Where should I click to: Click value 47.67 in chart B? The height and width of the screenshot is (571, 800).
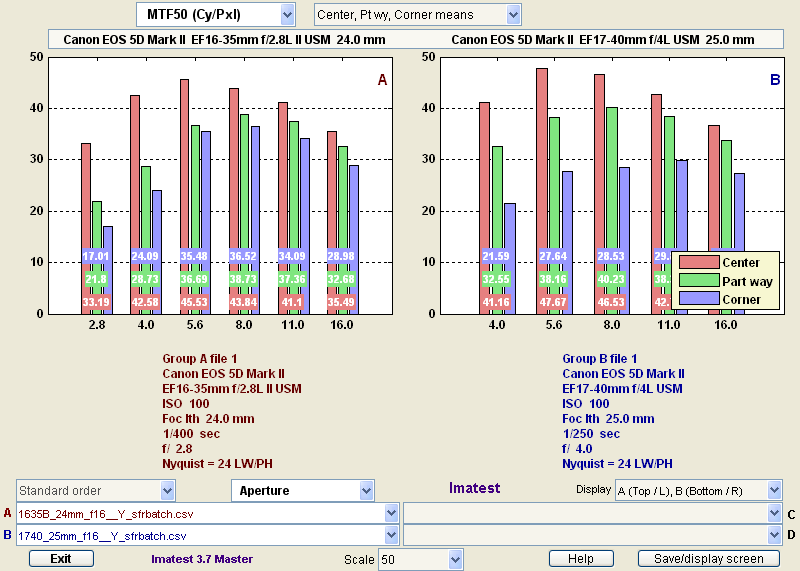(x=553, y=302)
